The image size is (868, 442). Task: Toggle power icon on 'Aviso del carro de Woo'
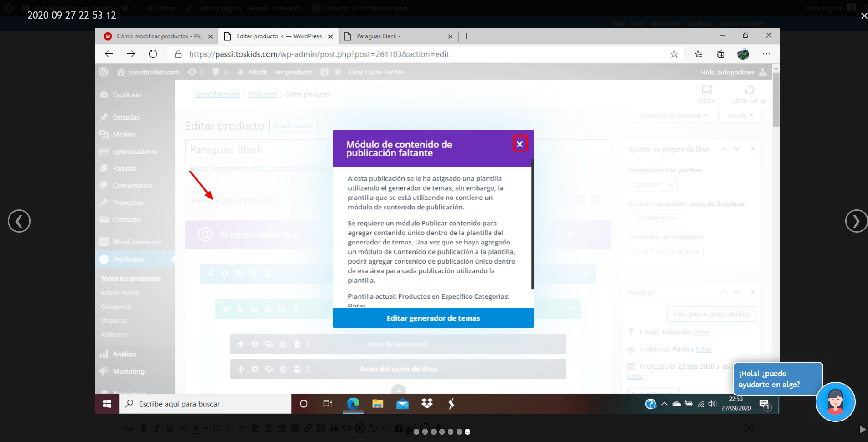[283, 369]
